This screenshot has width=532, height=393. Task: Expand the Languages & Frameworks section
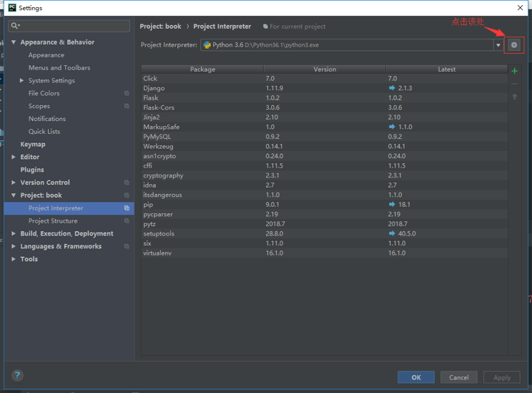(14, 246)
